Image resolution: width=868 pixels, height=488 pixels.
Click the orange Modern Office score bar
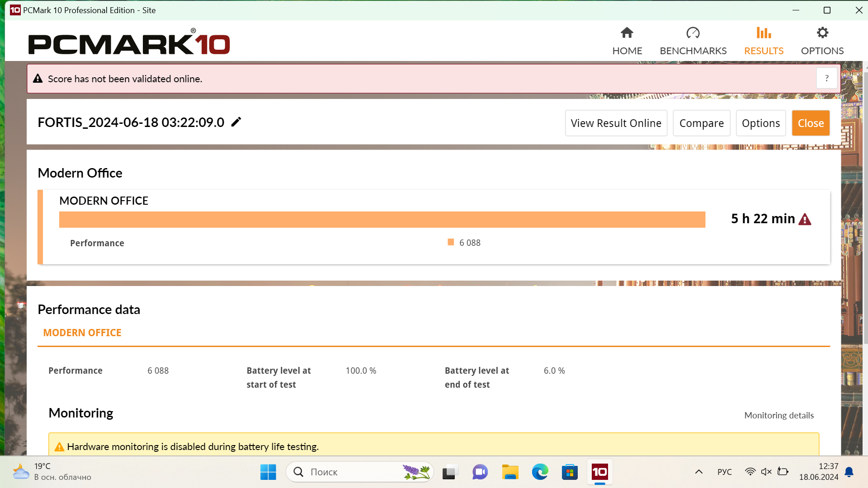(x=382, y=220)
